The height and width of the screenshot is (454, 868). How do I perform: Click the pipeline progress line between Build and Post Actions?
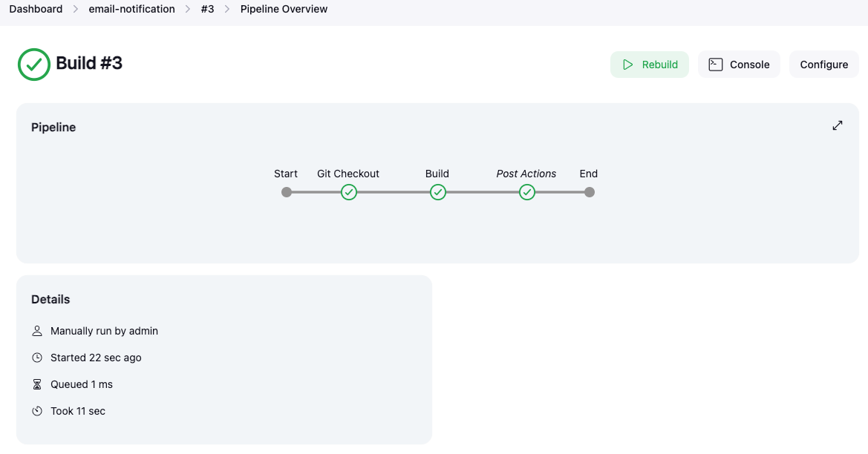pos(483,191)
